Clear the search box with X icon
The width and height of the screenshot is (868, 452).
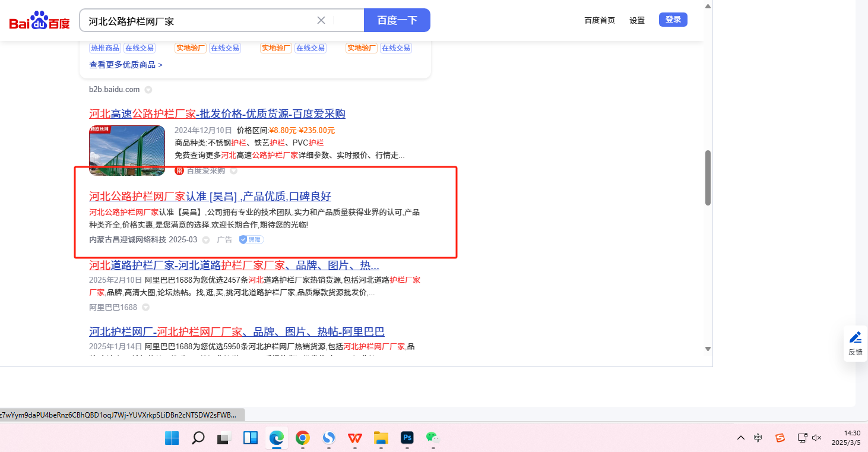tap(321, 20)
